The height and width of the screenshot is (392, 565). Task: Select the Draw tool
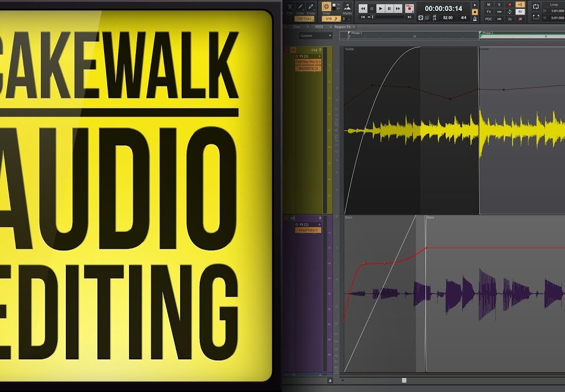click(300, 7)
